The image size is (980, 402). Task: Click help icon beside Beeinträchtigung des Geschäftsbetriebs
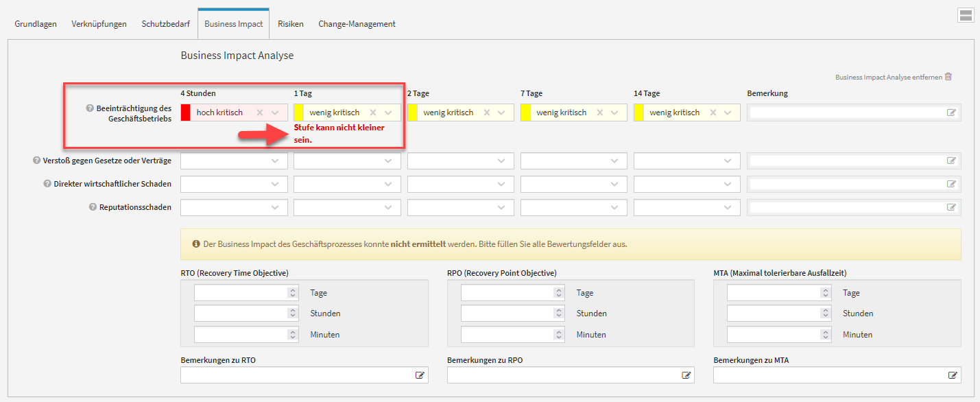90,108
